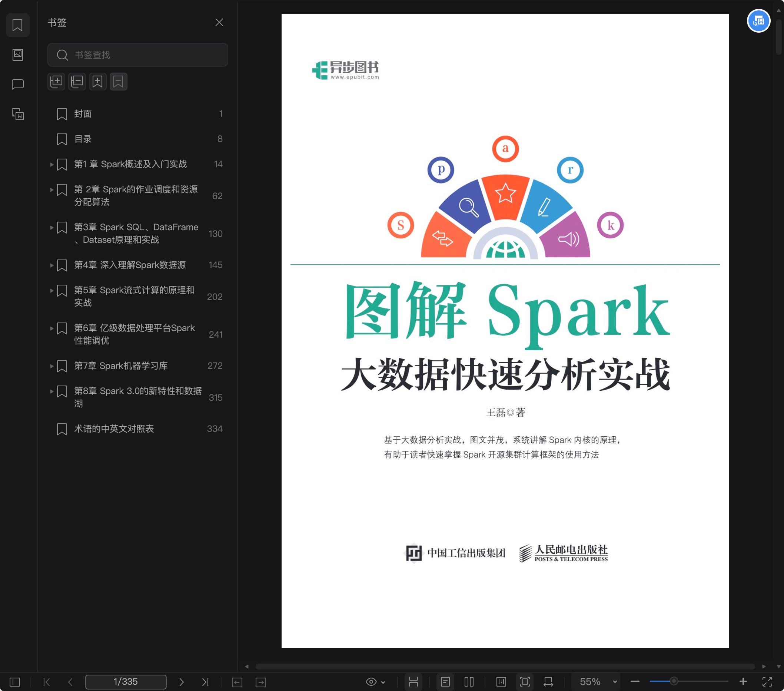This screenshot has width=784, height=691.
Task: Open the bookmarks sidebar panel icon
Action: pyautogui.click(x=18, y=25)
